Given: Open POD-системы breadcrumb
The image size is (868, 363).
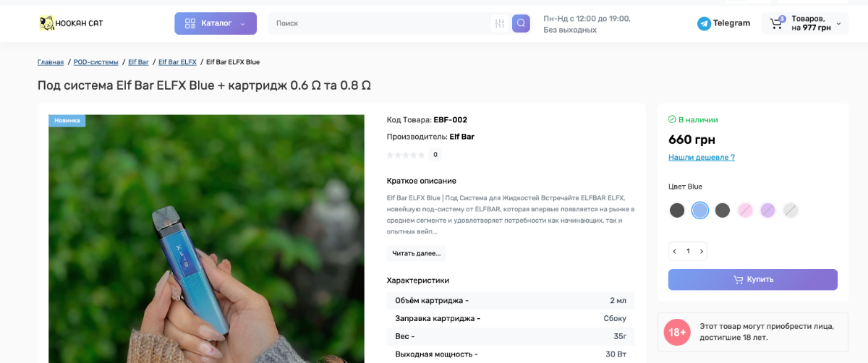Looking at the screenshot, I should point(95,62).
